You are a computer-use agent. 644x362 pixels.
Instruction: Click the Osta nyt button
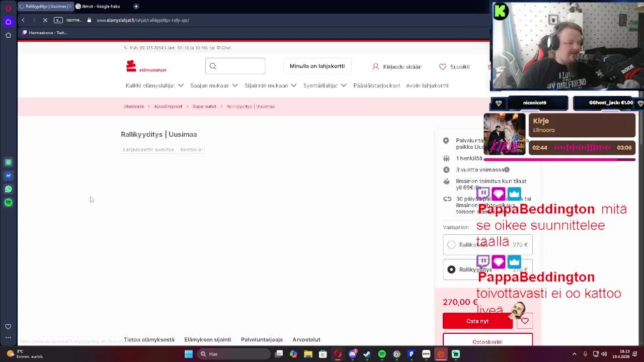tap(477, 321)
